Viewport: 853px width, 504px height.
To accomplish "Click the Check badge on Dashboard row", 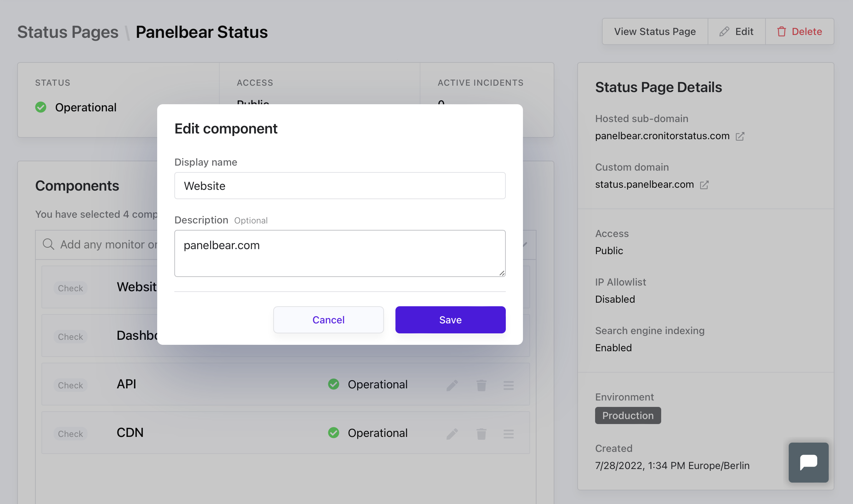I will point(70,337).
